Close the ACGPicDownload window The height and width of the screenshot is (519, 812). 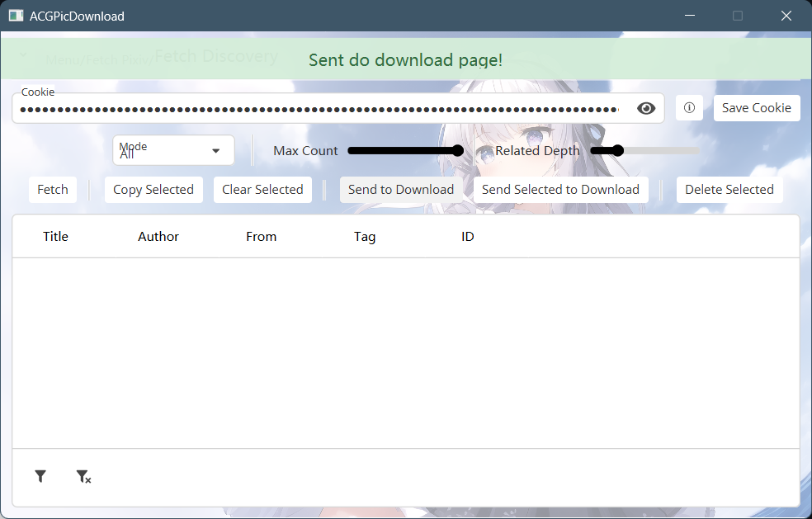(x=786, y=16)
